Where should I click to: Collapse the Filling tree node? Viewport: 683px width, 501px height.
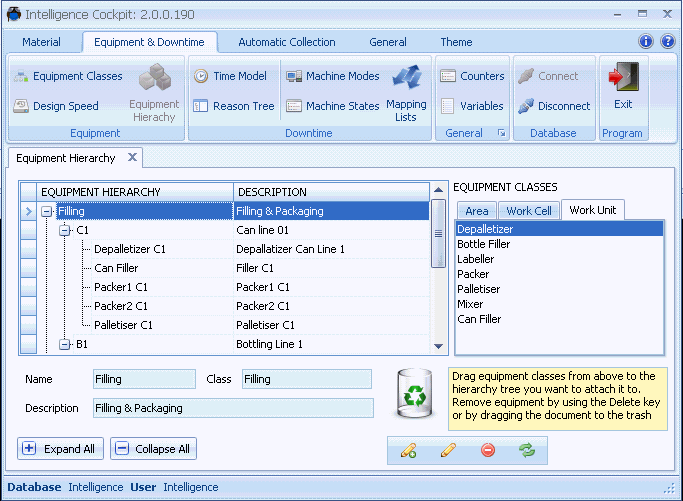[x=47, y=211]
